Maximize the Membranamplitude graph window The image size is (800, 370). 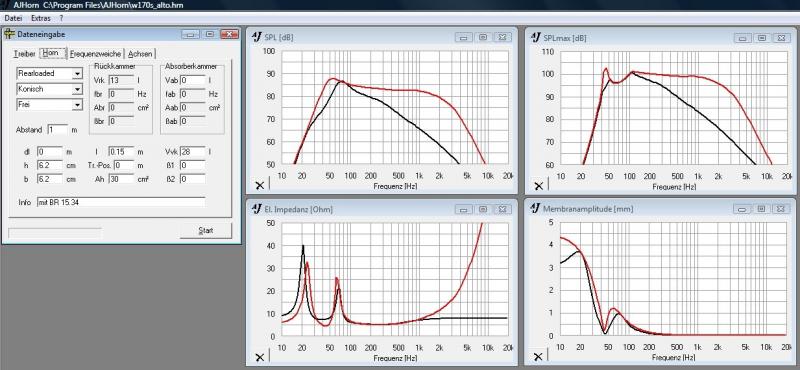(761, 209)
